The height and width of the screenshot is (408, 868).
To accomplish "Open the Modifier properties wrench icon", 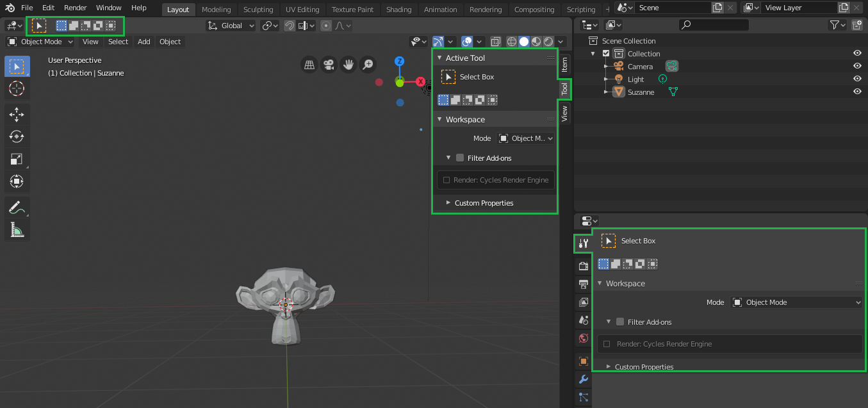I will [x=583, y=379].
